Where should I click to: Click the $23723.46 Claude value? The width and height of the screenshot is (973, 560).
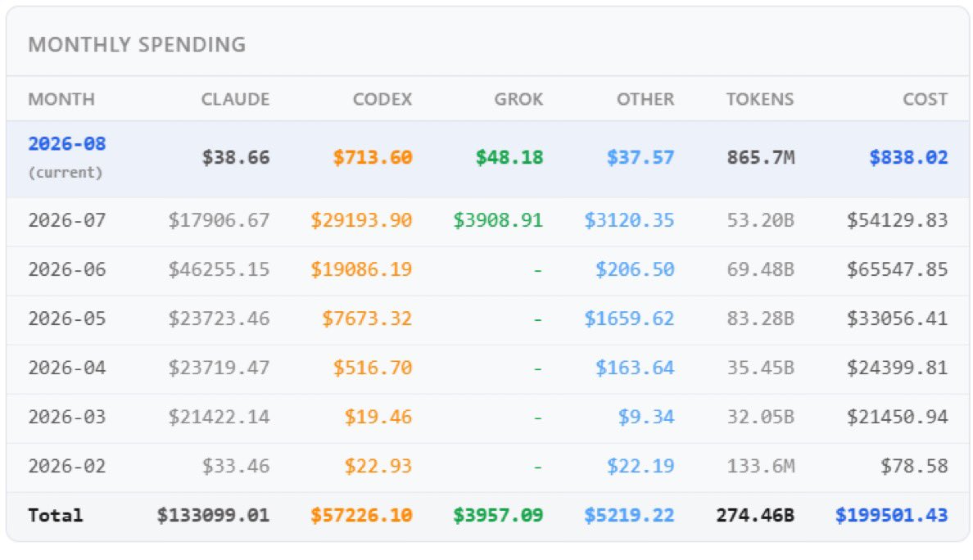(x=219, y=318)
